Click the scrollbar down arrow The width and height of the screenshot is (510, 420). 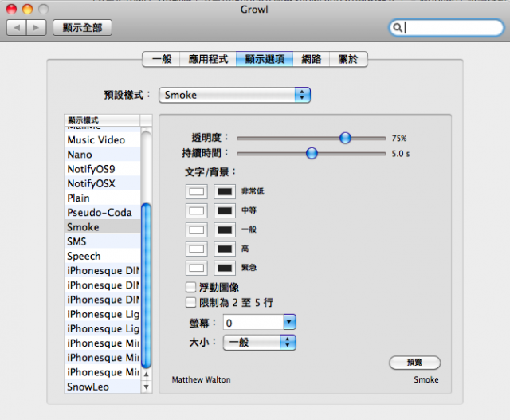coord(147,387)
